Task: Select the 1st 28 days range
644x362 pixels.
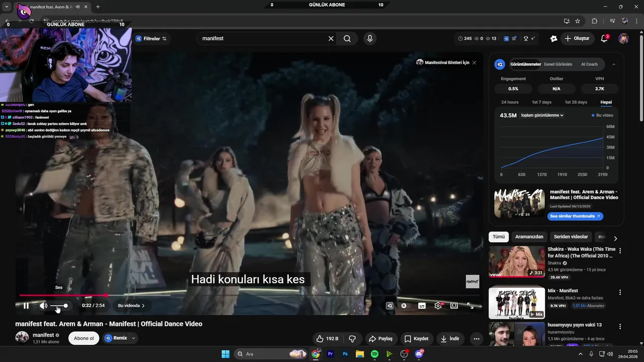Action: click(576, 102)
